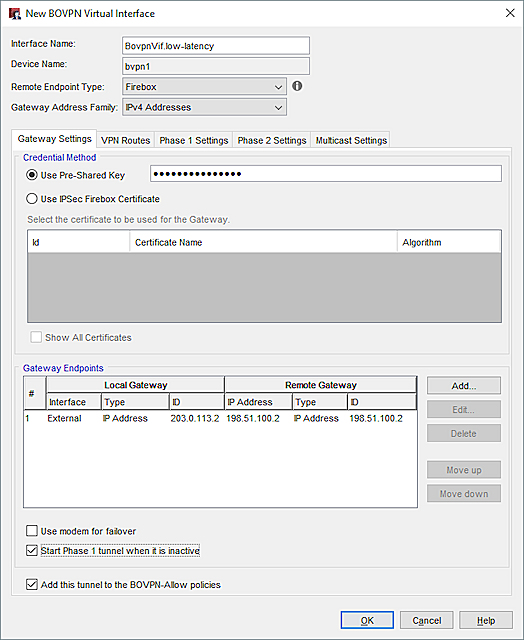Click the Device Name field
Image resolution: width=524 pixels, height=640 pixels.
[216, 66]
